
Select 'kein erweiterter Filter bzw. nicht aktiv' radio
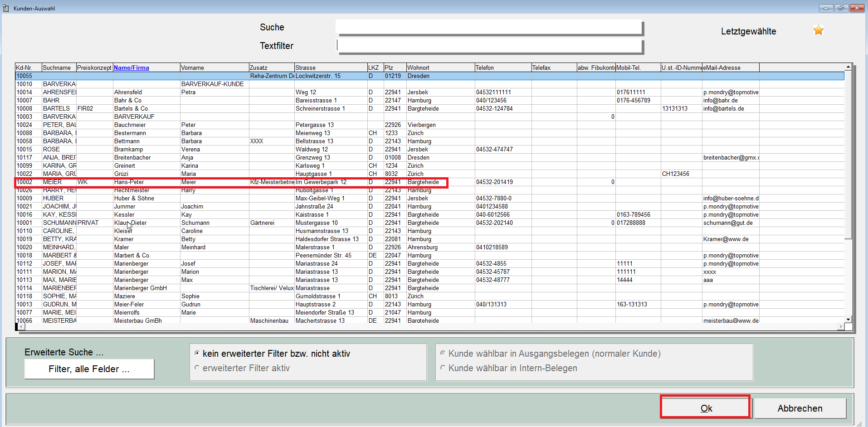tap(197, 353)
